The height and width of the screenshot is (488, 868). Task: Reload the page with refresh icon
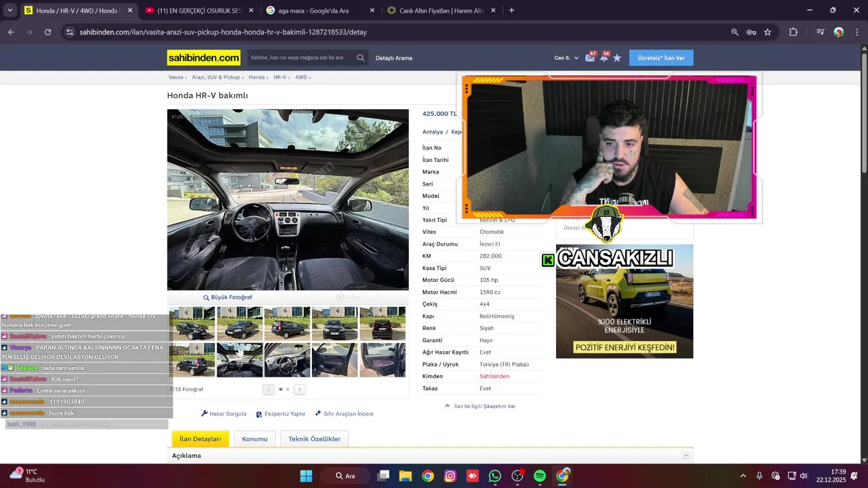click(47, 32)
